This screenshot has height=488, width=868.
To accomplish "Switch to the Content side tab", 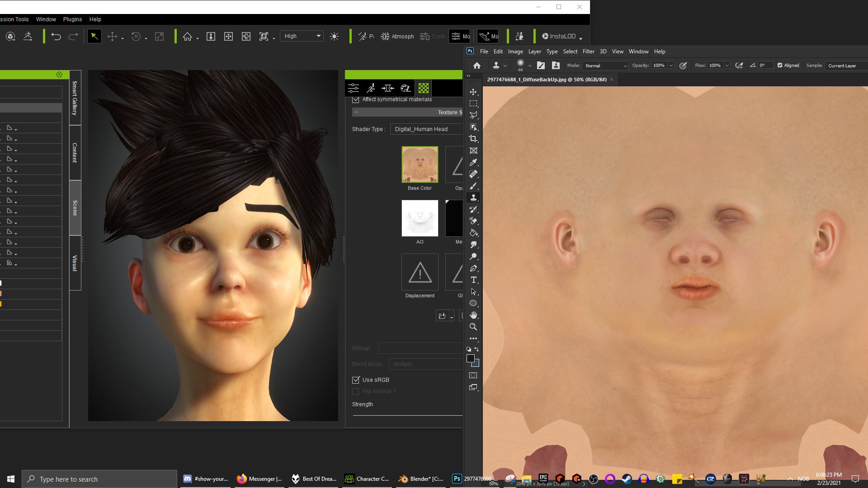I will click(75, 153).
